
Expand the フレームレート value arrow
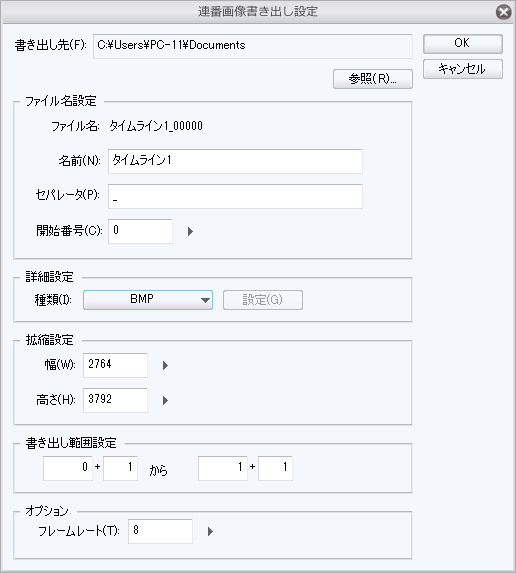click(x=210, y=531)
